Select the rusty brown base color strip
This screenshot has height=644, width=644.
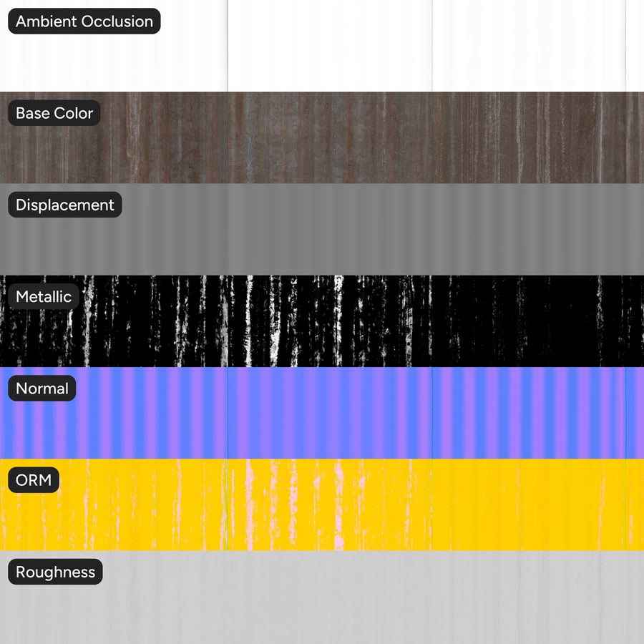[x=322, y=137]
